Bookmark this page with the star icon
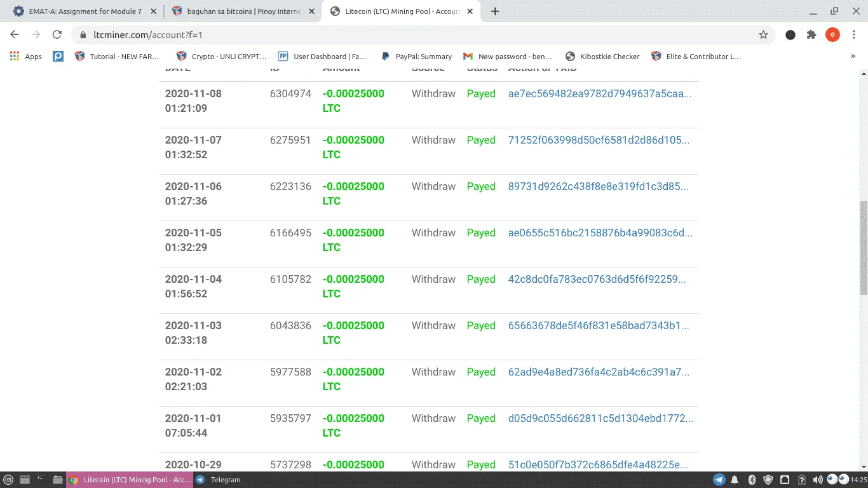This screenshot has height=488, width=868. coord(763,35)
